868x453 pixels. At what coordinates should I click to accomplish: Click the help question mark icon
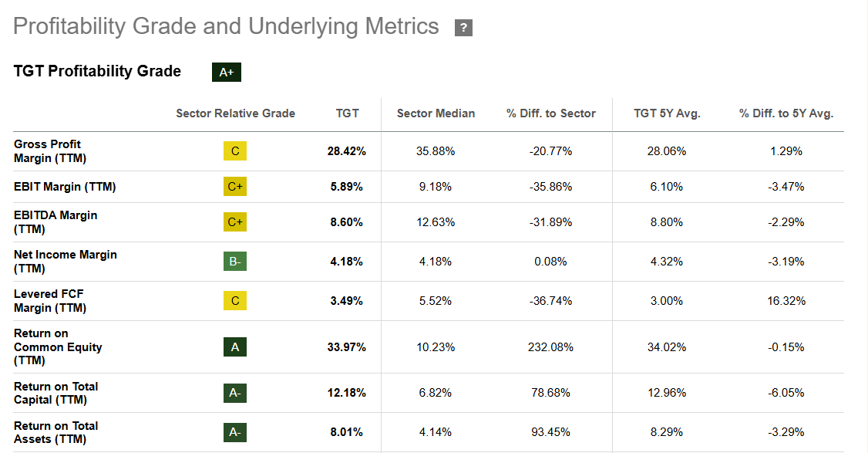463,29
